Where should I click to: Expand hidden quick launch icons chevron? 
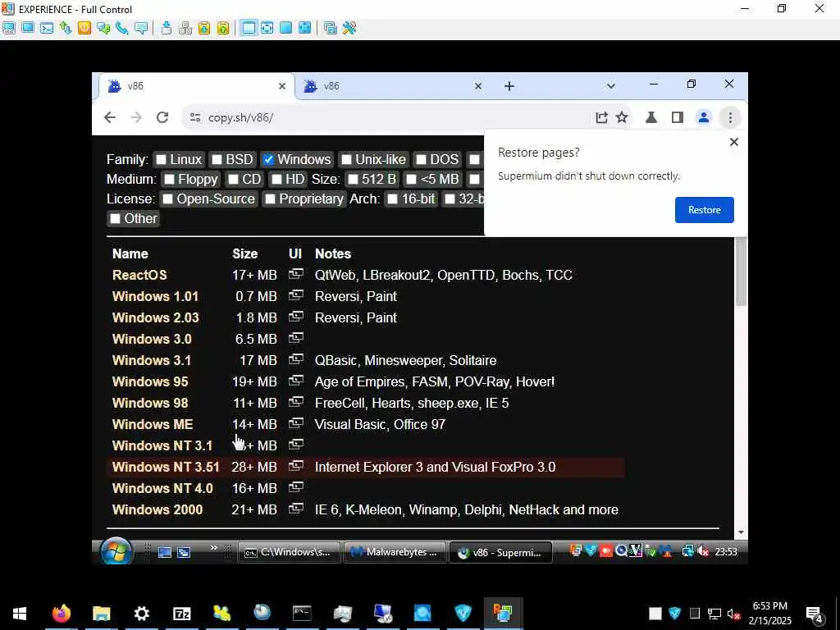click(x=214, y=547)
